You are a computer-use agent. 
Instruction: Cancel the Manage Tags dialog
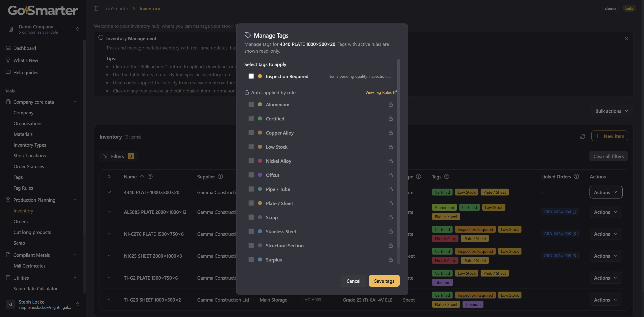pos(353,281)
